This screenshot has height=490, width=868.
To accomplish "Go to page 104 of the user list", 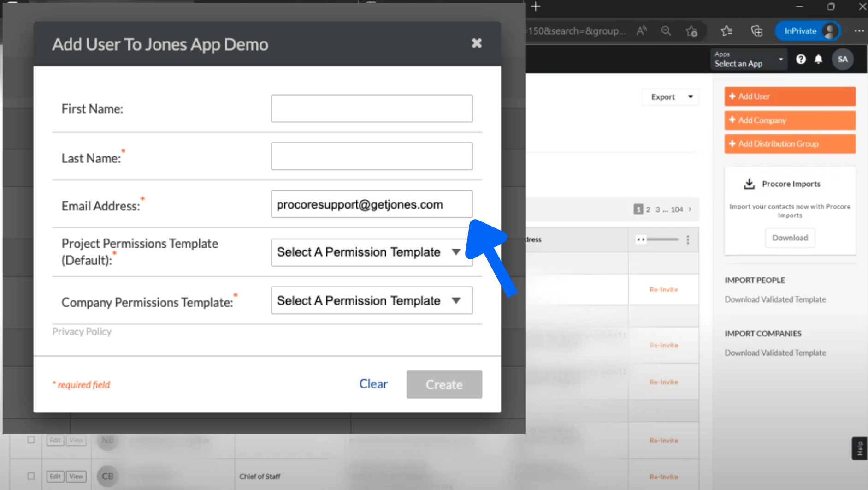I will click(x=677, y=209).
